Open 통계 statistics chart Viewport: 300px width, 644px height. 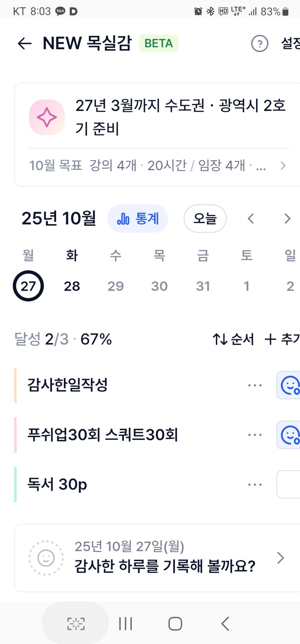point(138,219)
